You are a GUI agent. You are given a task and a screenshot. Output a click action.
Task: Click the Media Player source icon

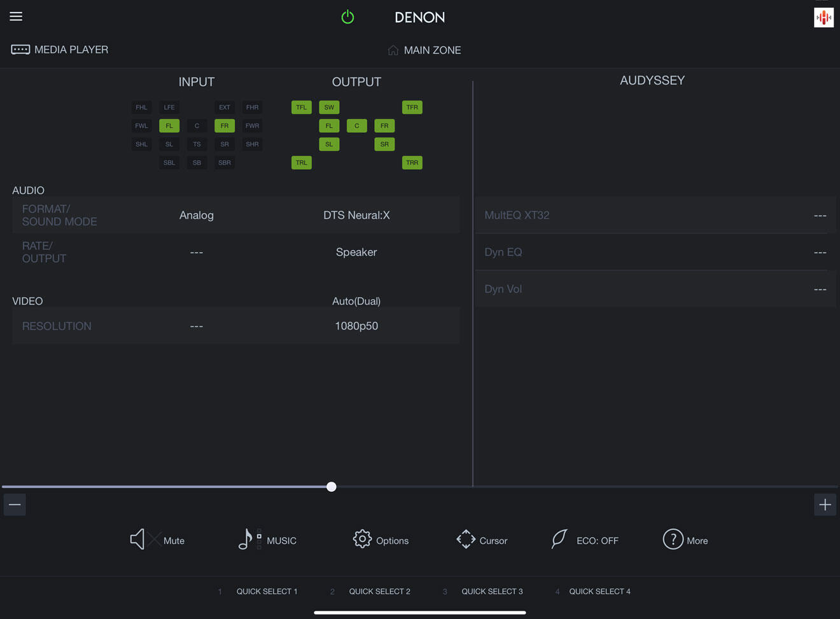20,50
